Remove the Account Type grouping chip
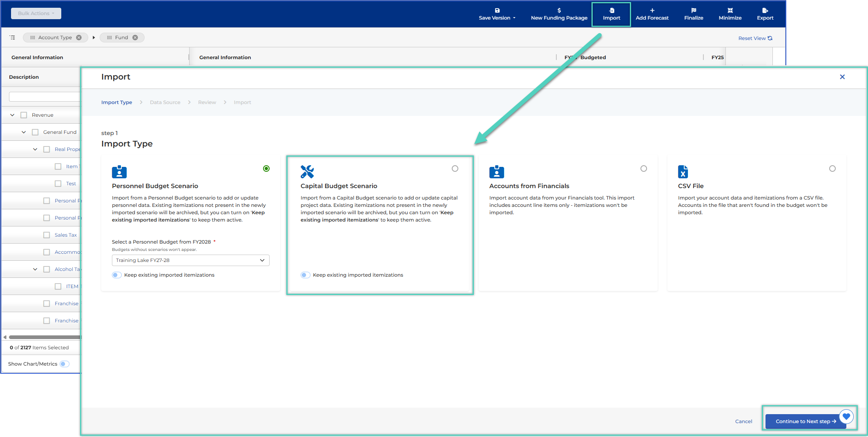Viewport: 868px width, 437px height. click(x=79, y=38)
